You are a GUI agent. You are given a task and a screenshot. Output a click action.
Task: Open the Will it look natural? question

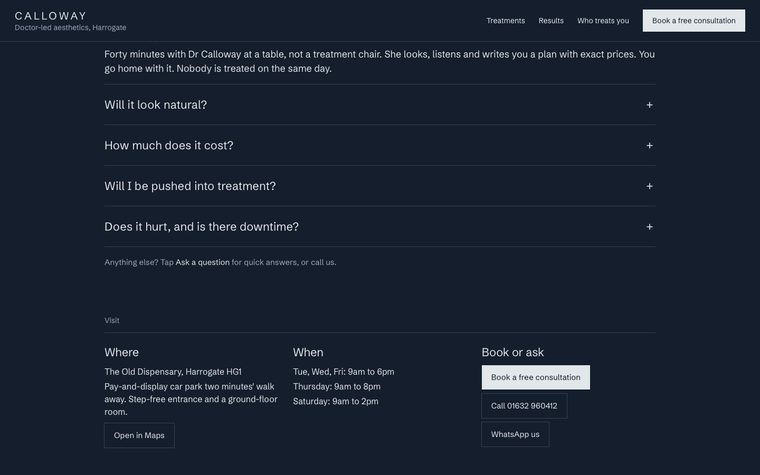[x=380, y=105]
